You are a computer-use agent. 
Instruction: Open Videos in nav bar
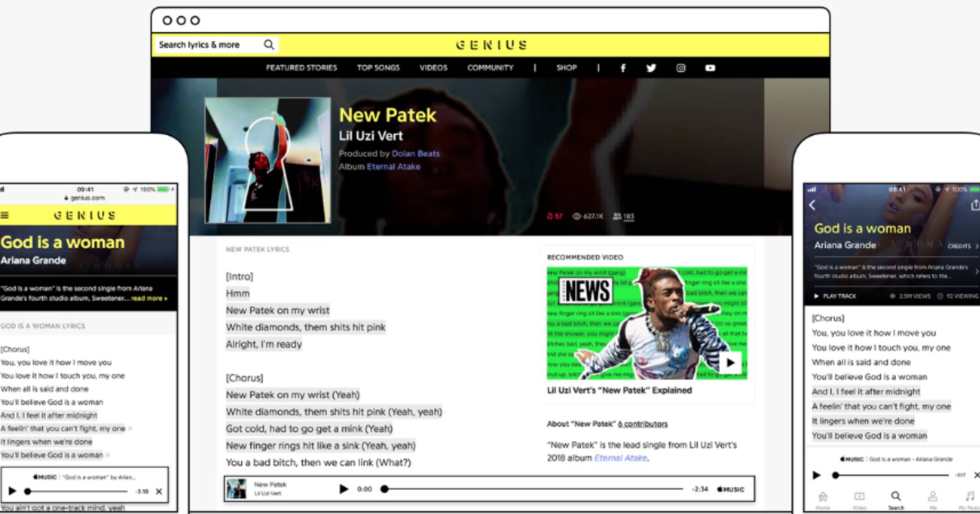tap(434, 68)
